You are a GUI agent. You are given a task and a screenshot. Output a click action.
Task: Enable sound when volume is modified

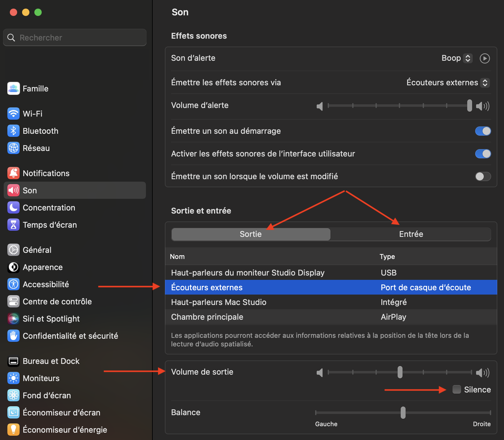(x=483, y=176)
